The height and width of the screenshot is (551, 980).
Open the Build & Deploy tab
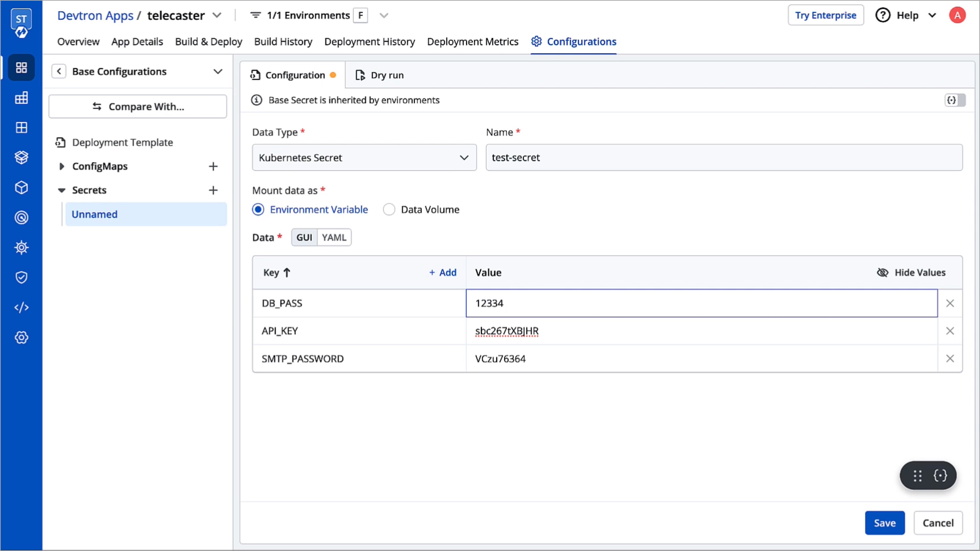[208, 42]
